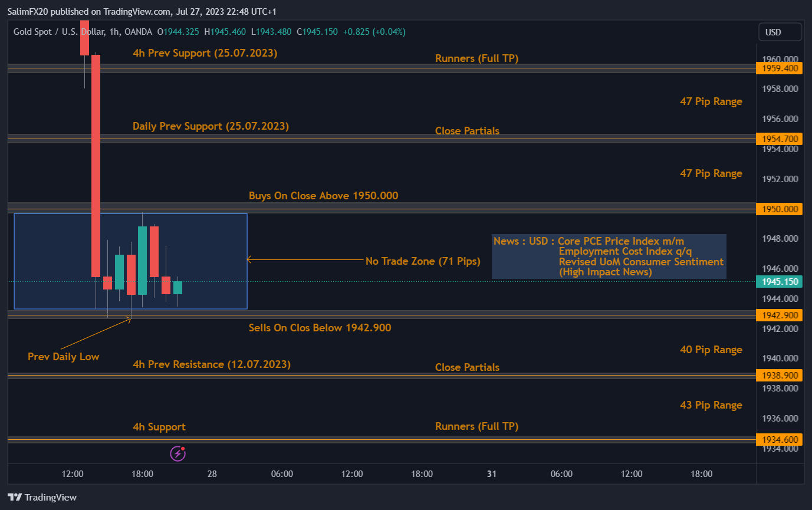Viewport: 812px width, 510px height.
Task: Select the 1950.000 price level label
Action: click(779, 209)
